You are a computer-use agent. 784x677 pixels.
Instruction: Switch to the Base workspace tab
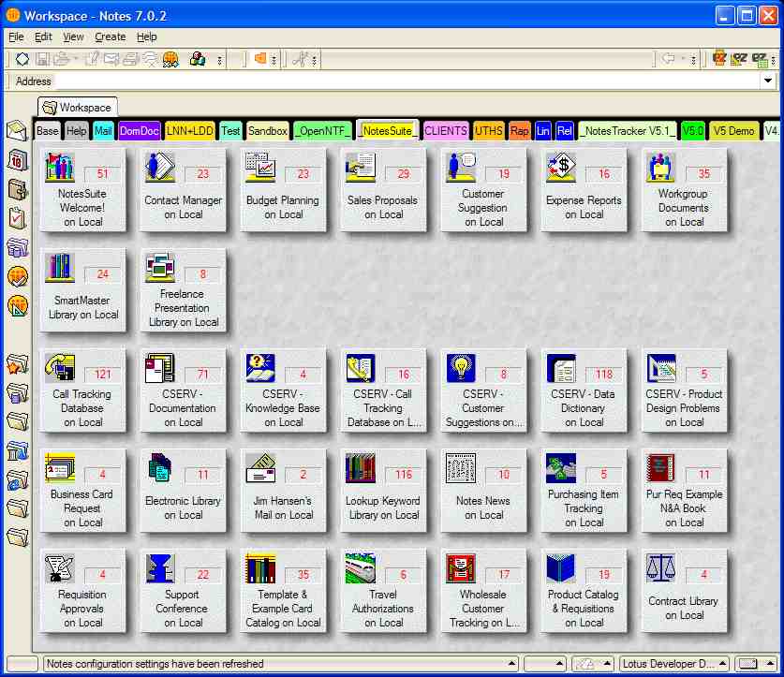coord(48,131)
